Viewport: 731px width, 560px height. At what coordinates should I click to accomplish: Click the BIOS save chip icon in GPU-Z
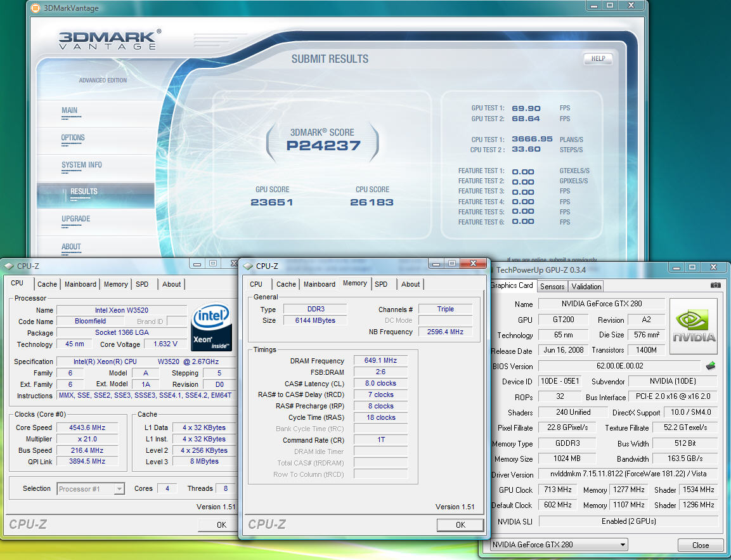tap(711, 366)
